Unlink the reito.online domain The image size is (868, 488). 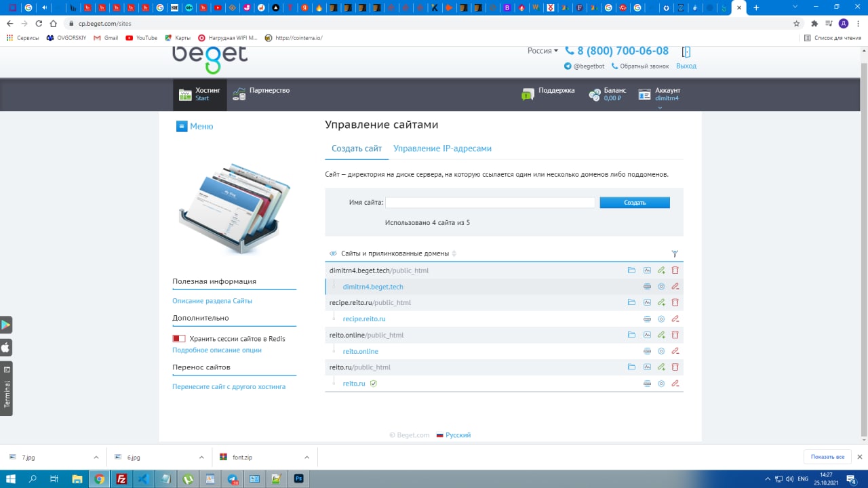pyautogui.click(x=675, y=351)
